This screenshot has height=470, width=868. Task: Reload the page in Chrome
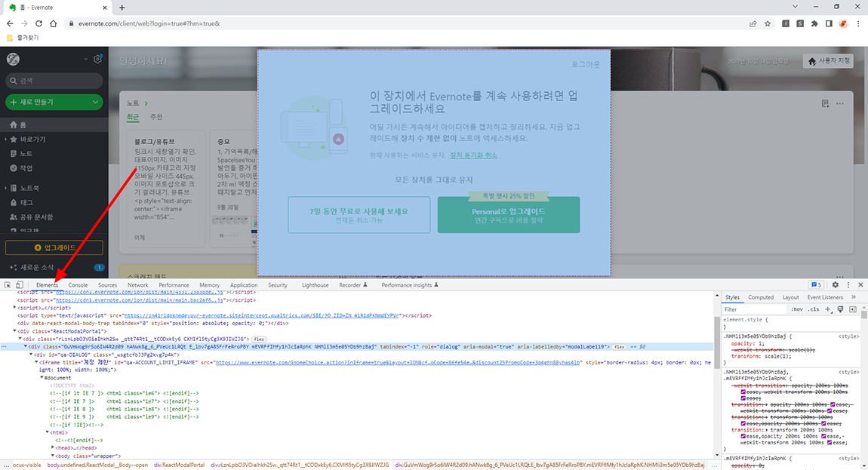38,24
